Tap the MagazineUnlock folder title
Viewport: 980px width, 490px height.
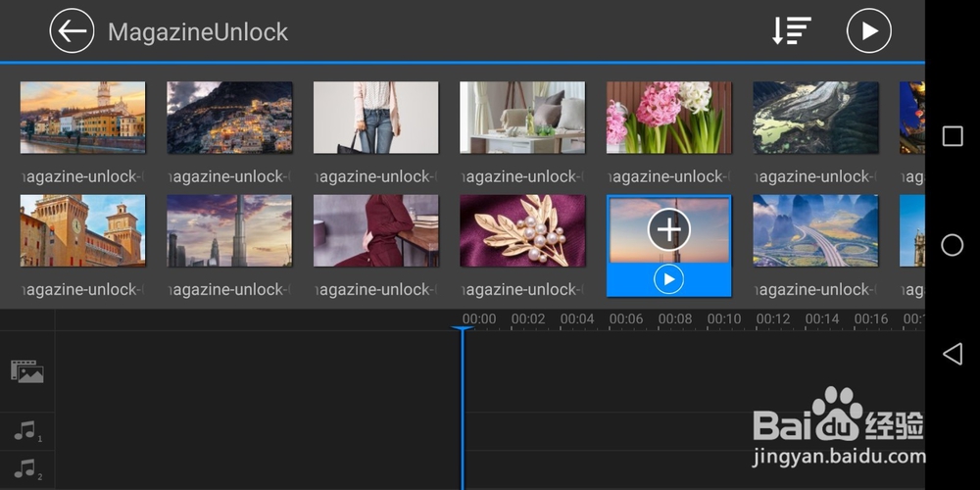(x=198, y=32)
